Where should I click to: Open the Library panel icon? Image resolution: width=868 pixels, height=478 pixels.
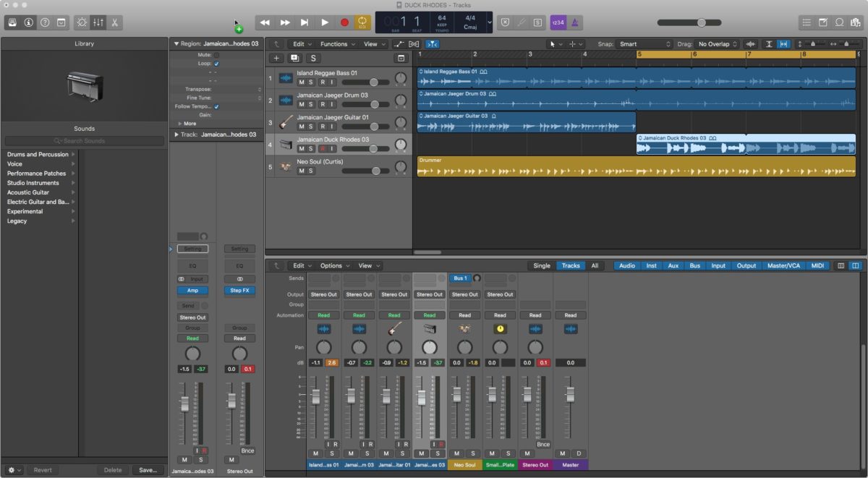[12, 22]
